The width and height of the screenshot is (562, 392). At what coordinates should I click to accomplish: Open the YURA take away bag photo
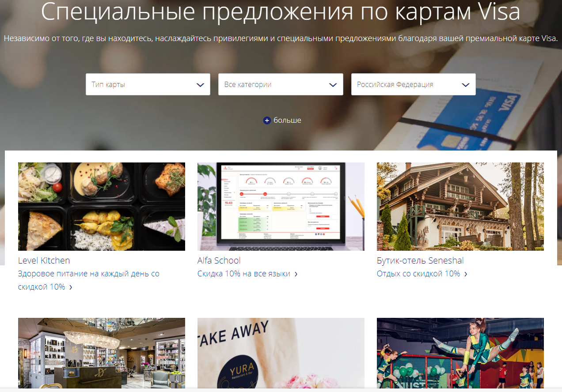point(281,353)
